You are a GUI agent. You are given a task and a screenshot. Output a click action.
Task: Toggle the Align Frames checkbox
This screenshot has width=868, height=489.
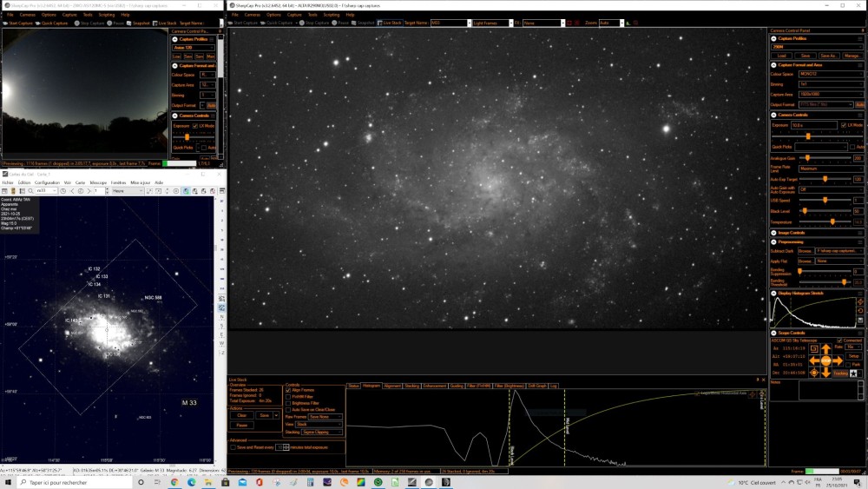288,391
